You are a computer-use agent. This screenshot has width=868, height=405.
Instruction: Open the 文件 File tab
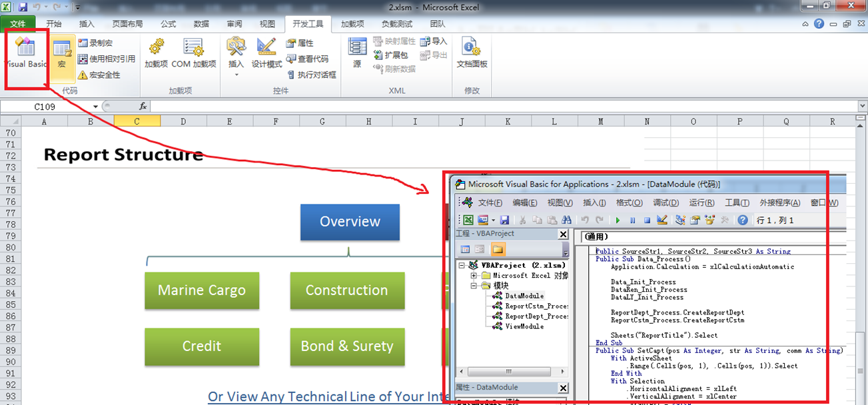tap(18, 24)
